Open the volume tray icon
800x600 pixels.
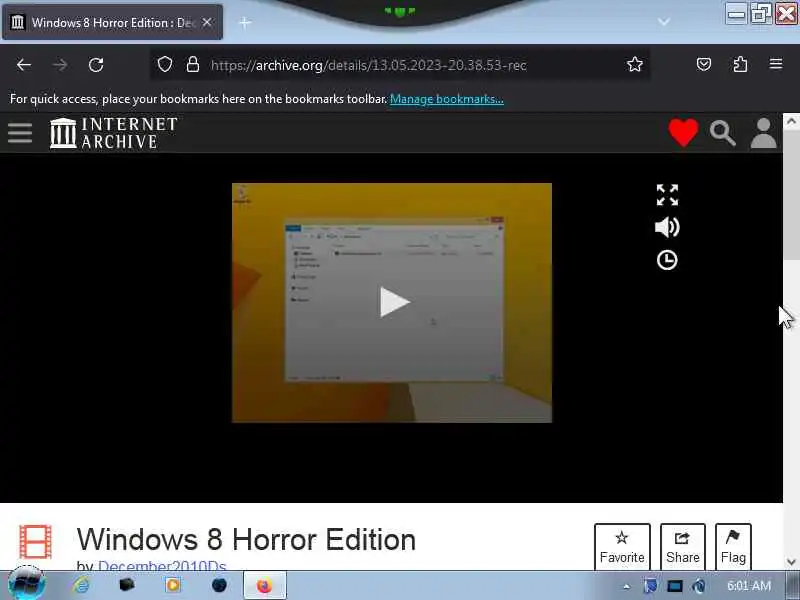(699, 586)
